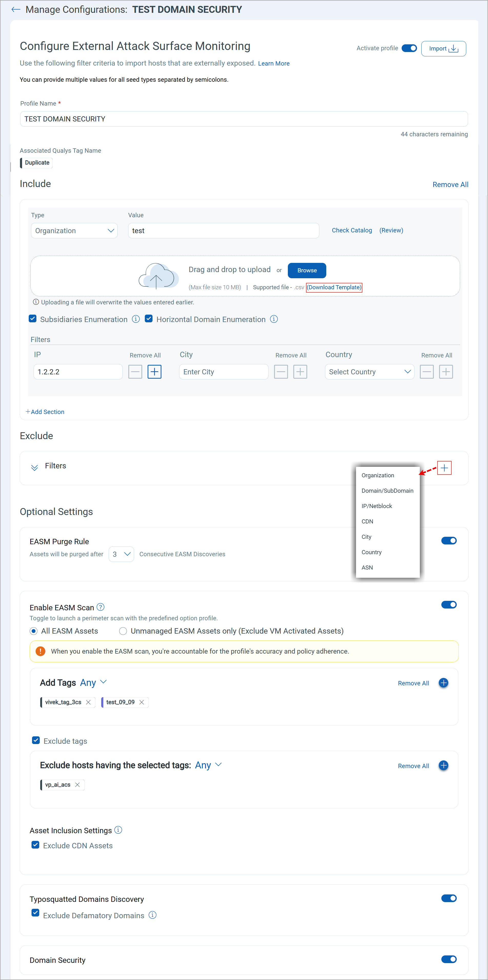Collapse the Filters section in Exclude
The image size is (488, 980).
pos(35,468)
